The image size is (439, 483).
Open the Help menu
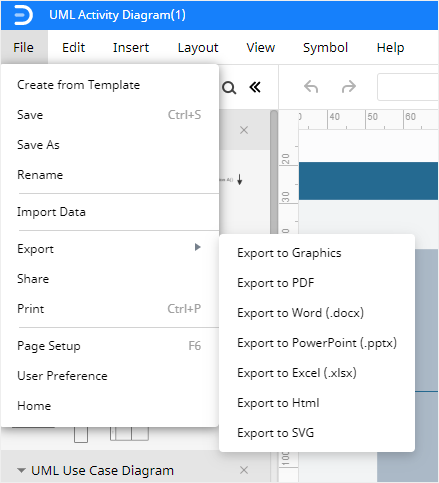pos(390,47)
